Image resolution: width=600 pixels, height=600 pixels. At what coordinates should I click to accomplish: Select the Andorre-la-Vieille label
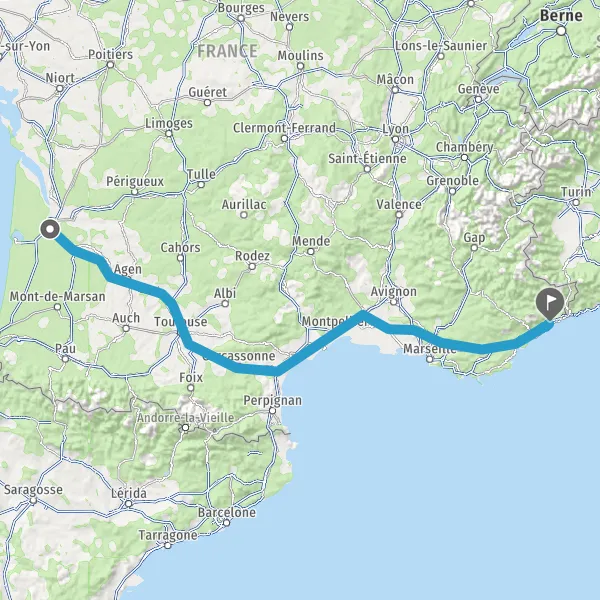185,417
